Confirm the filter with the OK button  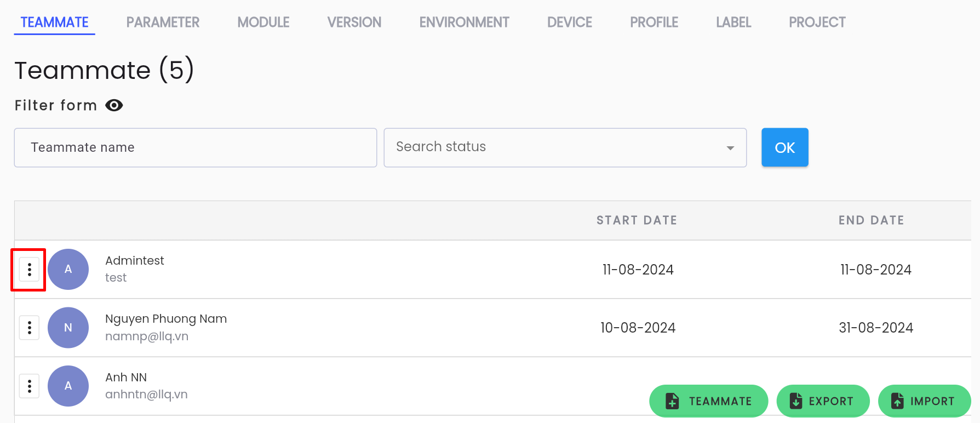tap(784, 147)
